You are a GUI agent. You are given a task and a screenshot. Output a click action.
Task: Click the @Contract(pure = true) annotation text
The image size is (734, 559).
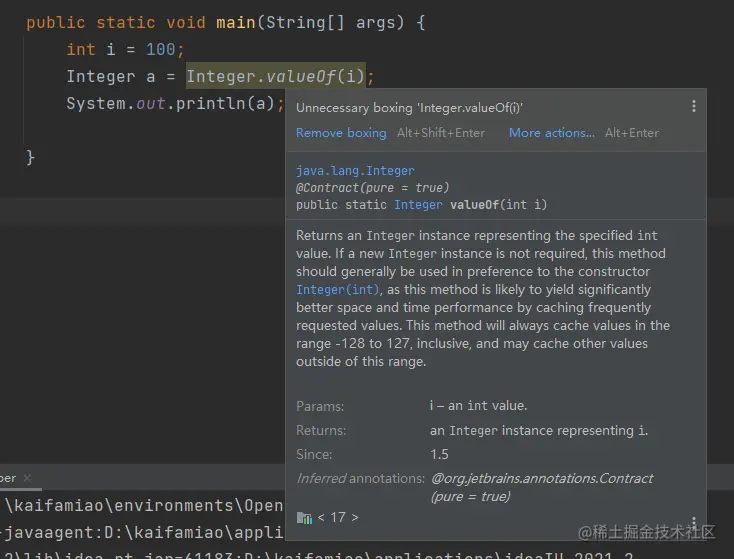372,187
